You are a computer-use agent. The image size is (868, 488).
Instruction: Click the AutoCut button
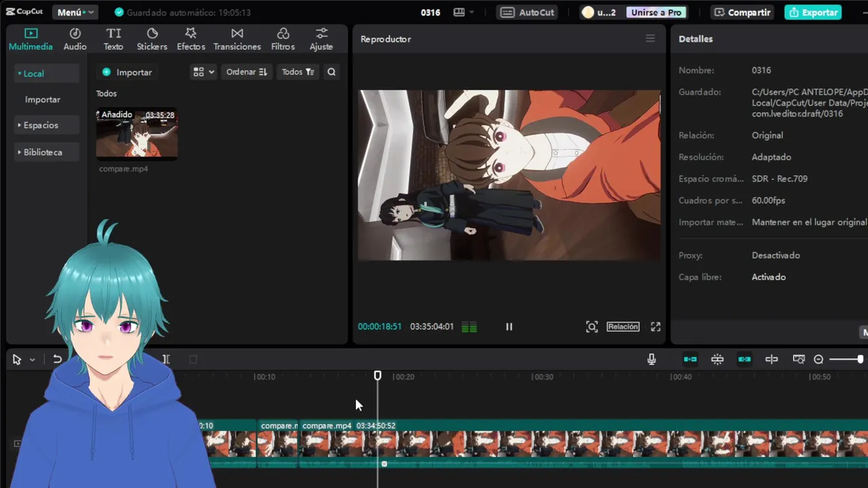(x=528, y=12)
